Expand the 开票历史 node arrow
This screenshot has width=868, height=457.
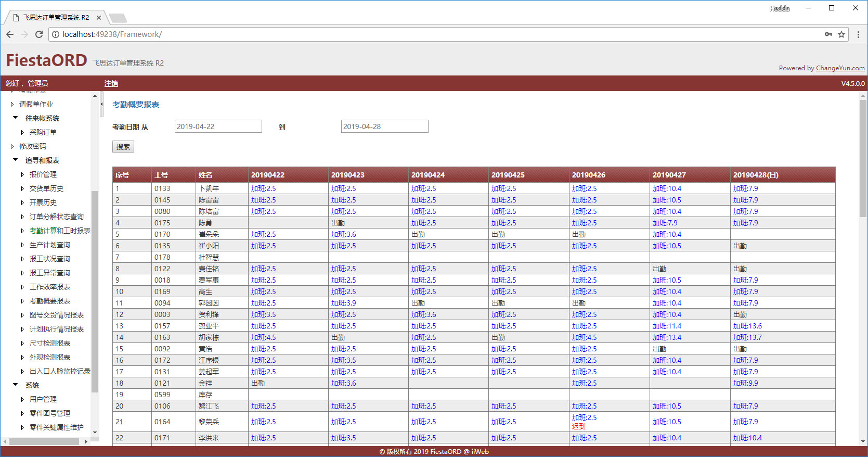tap(22, 202)
